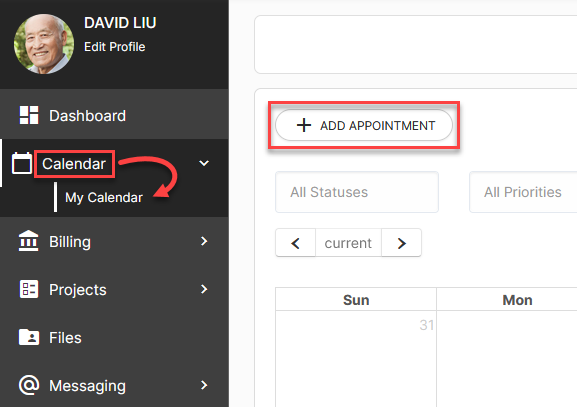Expand the Billing submenu arrow
Image resolution: width=577 pixels, height=407 pixels.
pyautogui.click(x=204, y=241)
